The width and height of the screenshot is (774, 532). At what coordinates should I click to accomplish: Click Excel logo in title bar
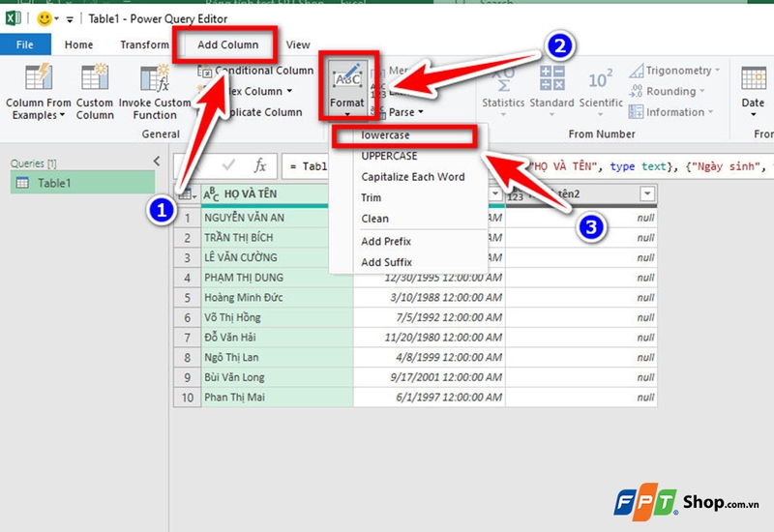(x=14, y=18)
